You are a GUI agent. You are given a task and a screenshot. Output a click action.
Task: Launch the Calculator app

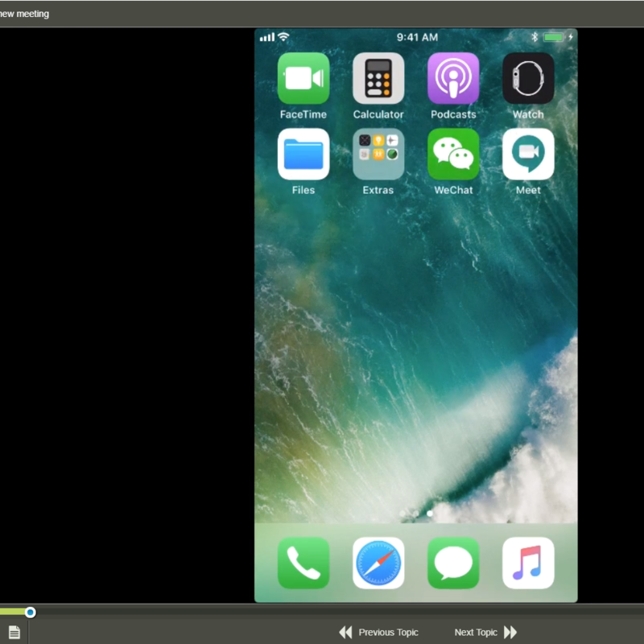coord(378,78)
